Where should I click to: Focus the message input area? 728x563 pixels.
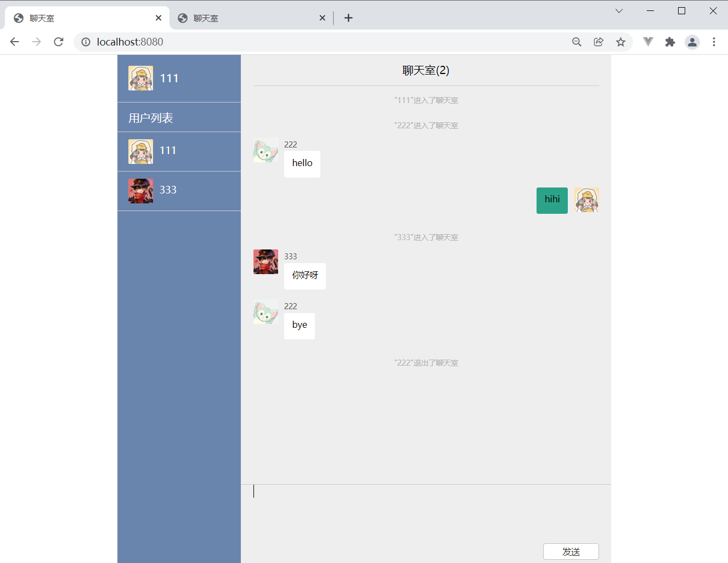[x=426, y=512]
